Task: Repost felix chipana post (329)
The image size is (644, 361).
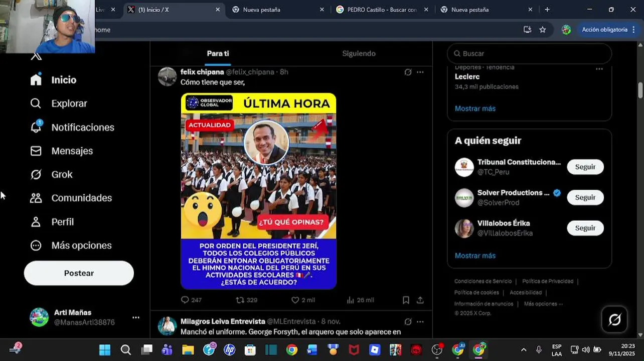Action: click(247, 300)
